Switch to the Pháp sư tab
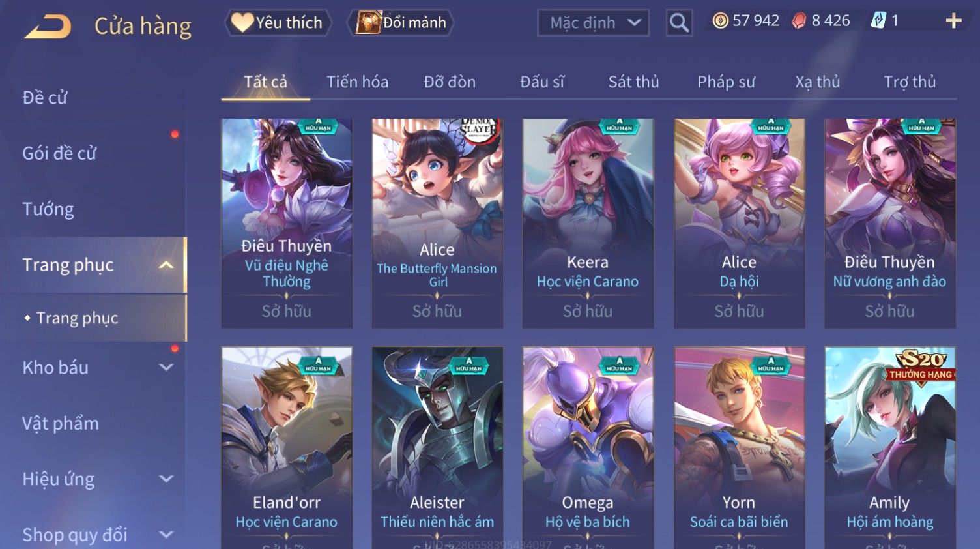This screenshot has height=549, width=980. [726, 82]
